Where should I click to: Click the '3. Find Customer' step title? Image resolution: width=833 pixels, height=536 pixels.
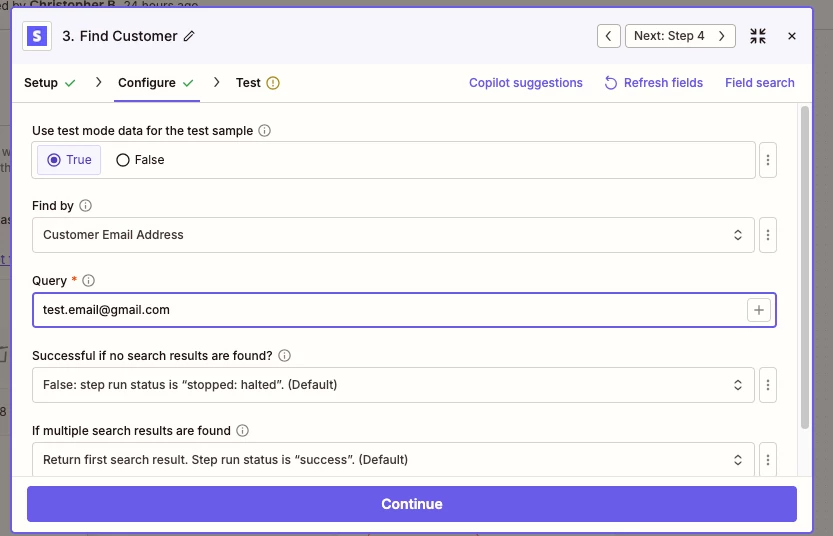click(120, 36)
